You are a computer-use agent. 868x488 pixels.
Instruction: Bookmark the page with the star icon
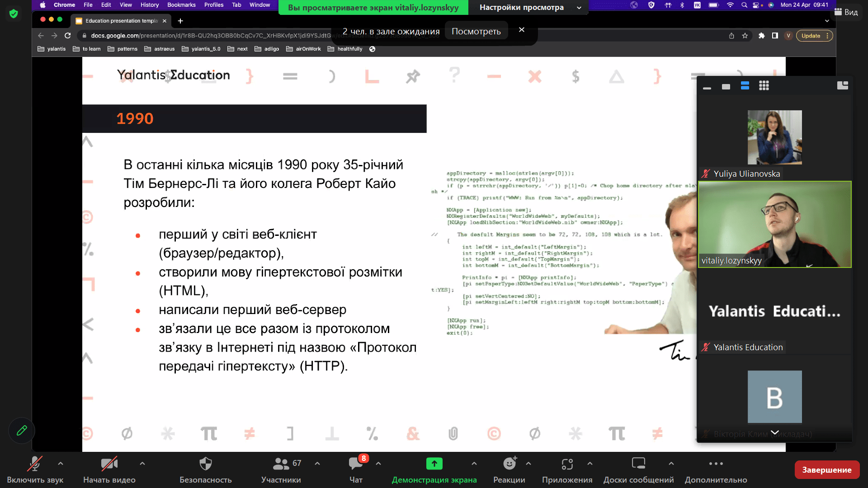click(x=745, y=36)
